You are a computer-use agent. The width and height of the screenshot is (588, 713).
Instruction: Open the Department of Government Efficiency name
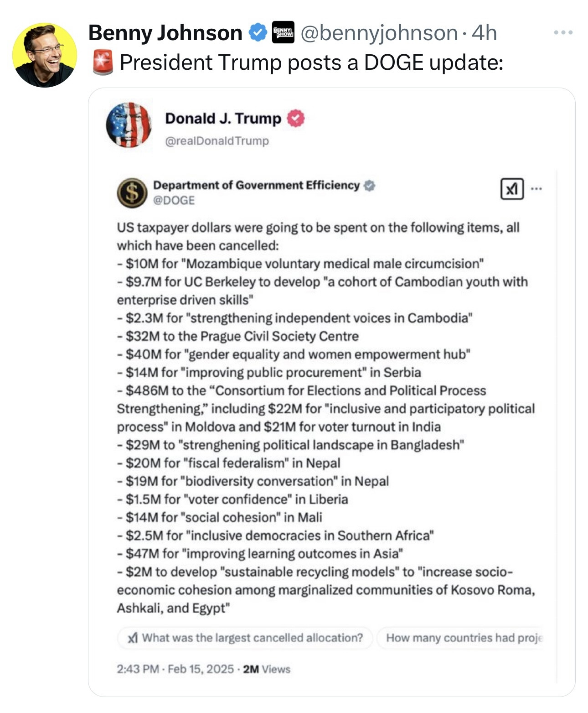click(256, 185)
